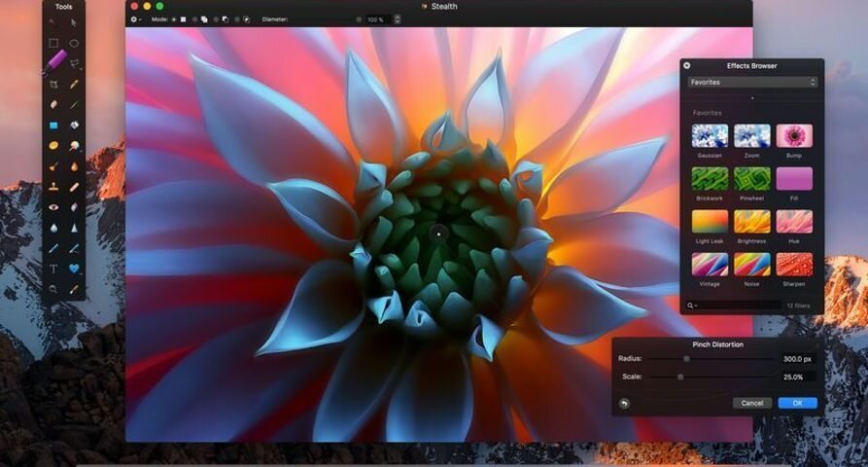Select the purple Quick Selection marker tool

tap(54, 61)
